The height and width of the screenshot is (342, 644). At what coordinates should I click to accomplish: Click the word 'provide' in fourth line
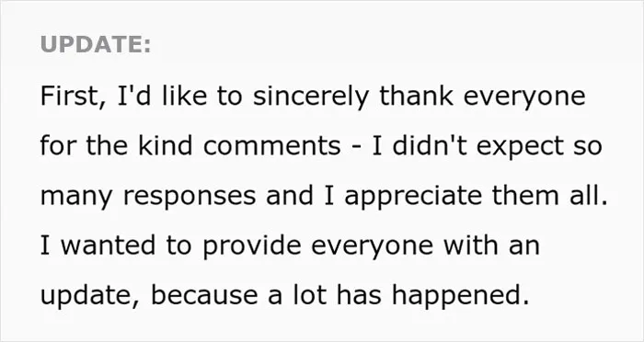click(252, 247)
